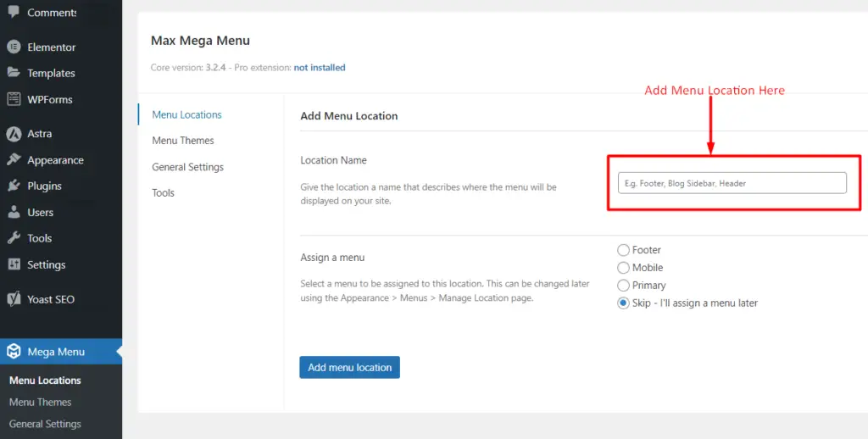Click the Add menu location button
The image size is (868, 439).
click(x=350, y=367)
